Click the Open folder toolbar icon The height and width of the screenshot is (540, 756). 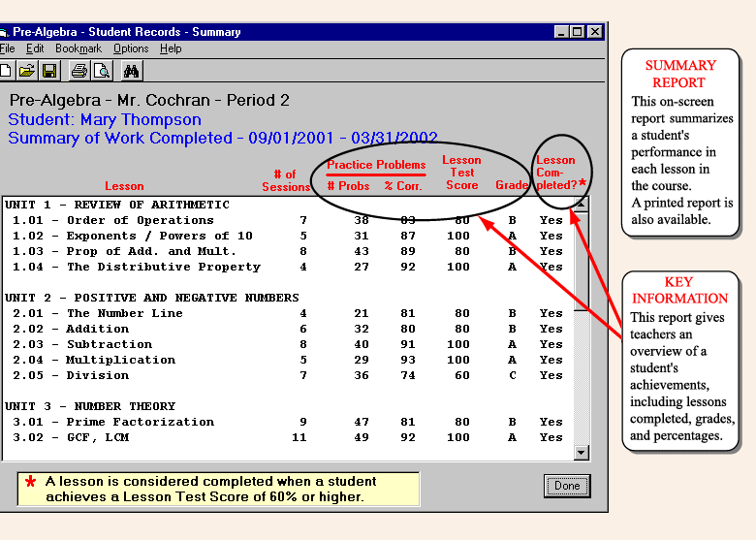[x=27, y=70]
